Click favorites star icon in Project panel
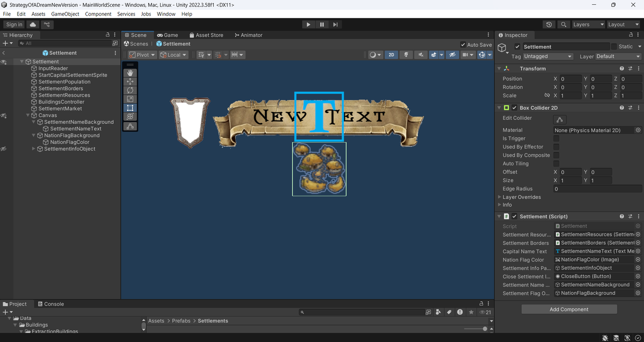Viewport: 644px width, 342px height. coord(471,312)
